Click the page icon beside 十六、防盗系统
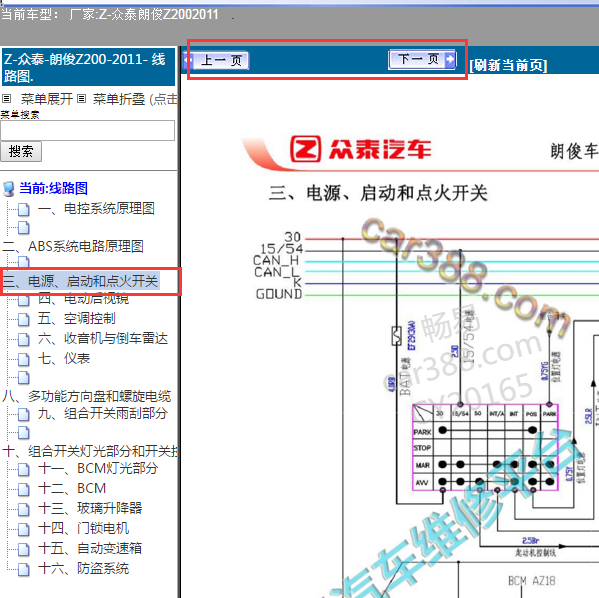Image resolution: width=599 pixels, height=598 pixels. (24, 569)
